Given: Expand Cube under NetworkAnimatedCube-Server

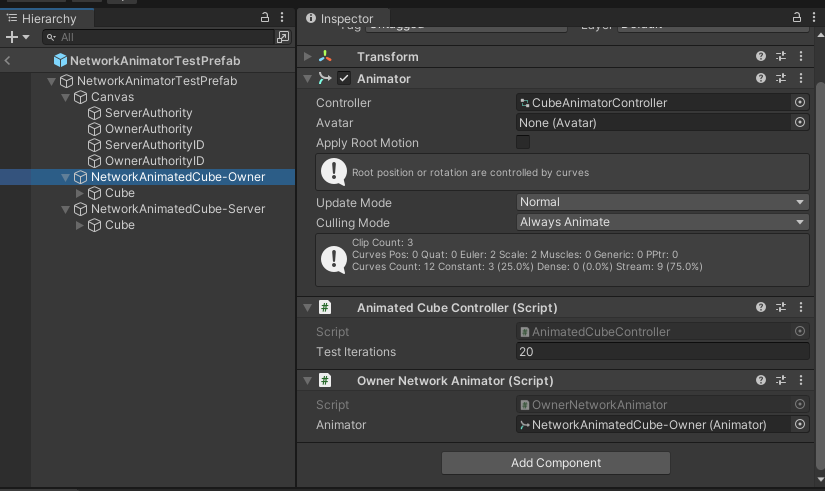Looking at the screenshot, I should [x=81, y=225].
